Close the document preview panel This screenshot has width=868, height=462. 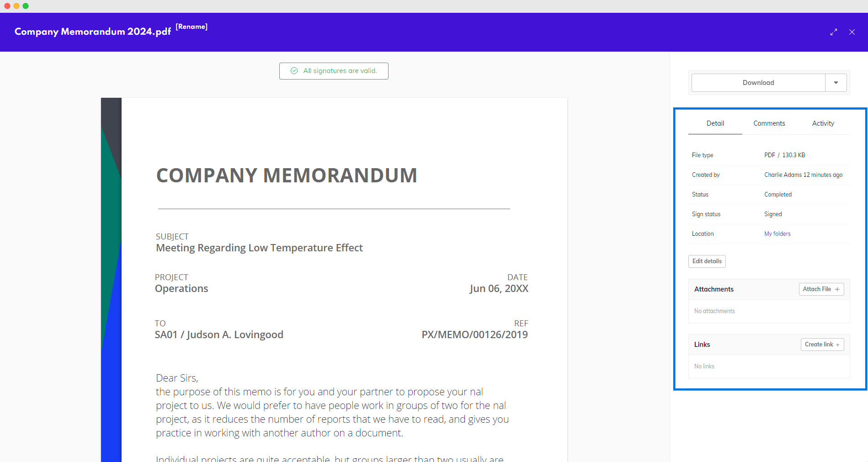[x=852, y=32]
